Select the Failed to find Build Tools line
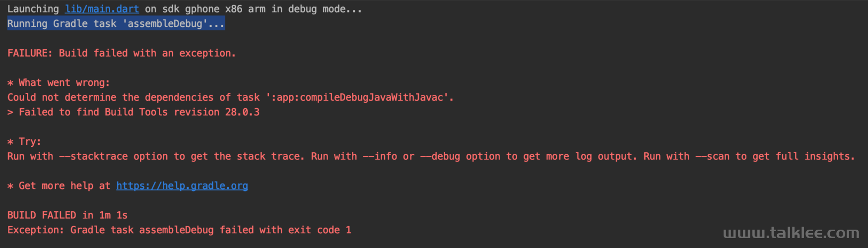 pos(134,112)
